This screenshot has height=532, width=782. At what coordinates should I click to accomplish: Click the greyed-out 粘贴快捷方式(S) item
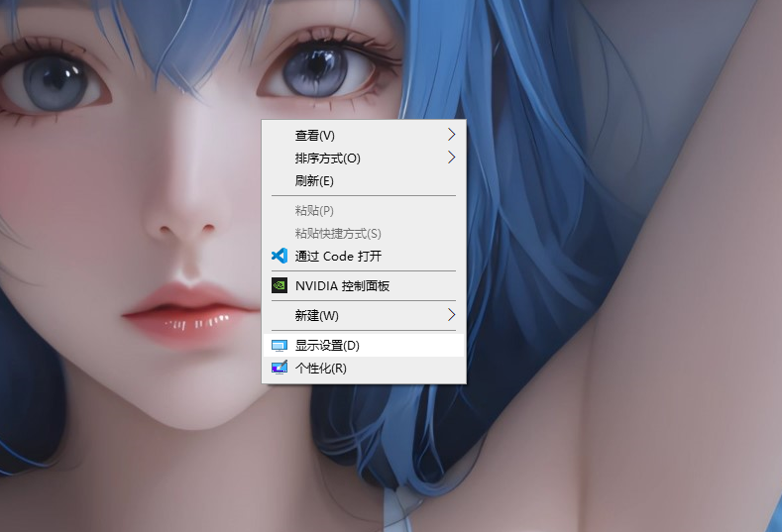point(364,234)
